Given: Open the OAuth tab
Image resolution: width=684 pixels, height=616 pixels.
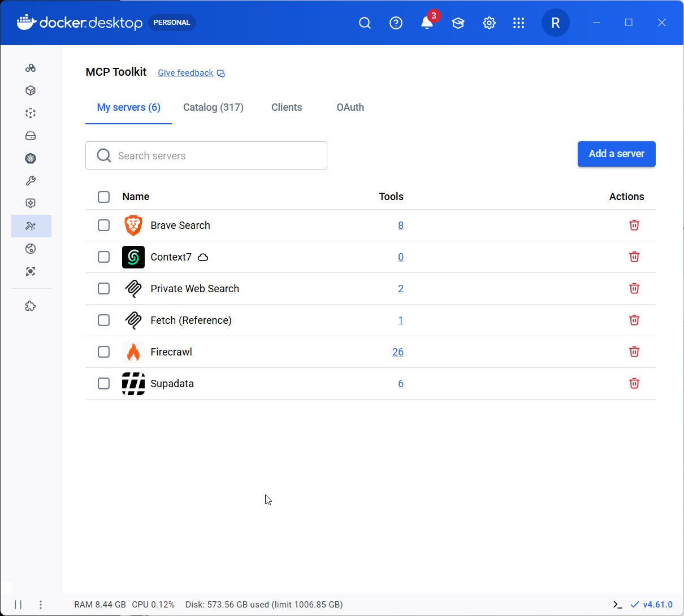Looking at the screenshot, I should [350, 107].
